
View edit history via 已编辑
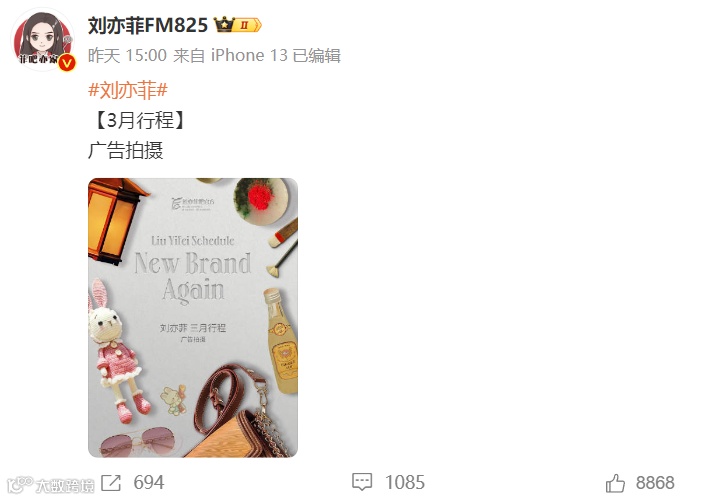point(316,55)
